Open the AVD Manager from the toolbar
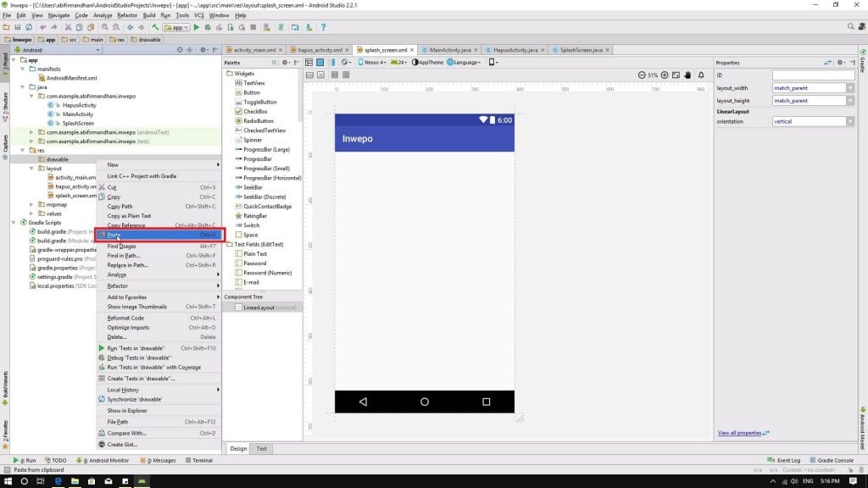The image size is (868, 488). [x=297, y=26]
